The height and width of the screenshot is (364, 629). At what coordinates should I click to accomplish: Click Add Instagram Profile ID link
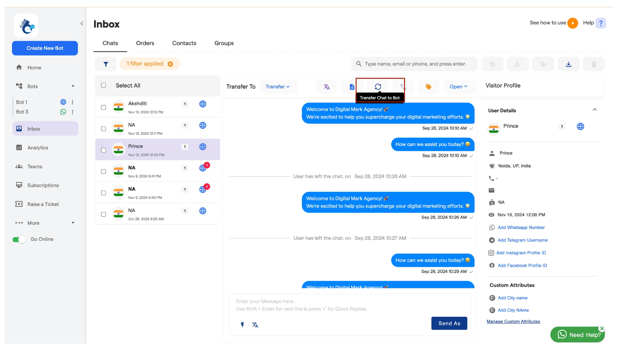(x=521, y=253)
